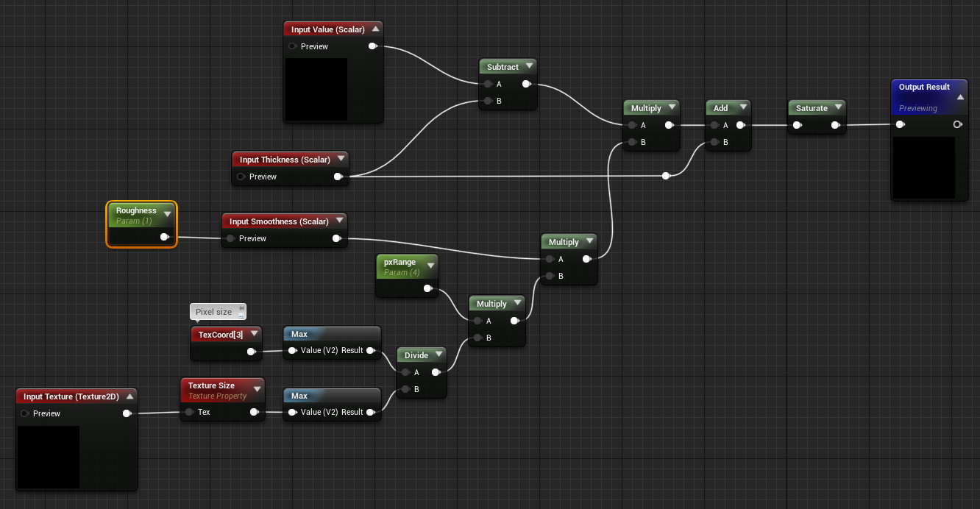This screenshot has height=509, width=980.
Task: Collapse the Input Value (Scalar) node
Action: (x=375, y=29)
